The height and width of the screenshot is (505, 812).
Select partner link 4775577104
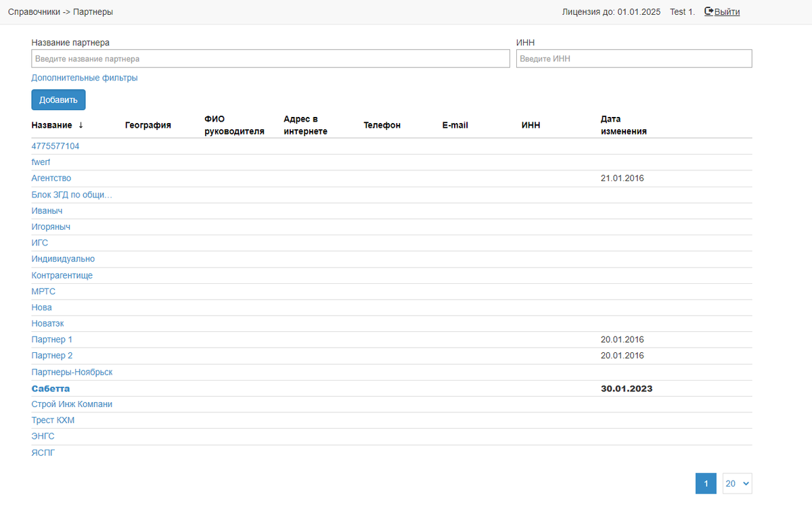click(55, 146)
